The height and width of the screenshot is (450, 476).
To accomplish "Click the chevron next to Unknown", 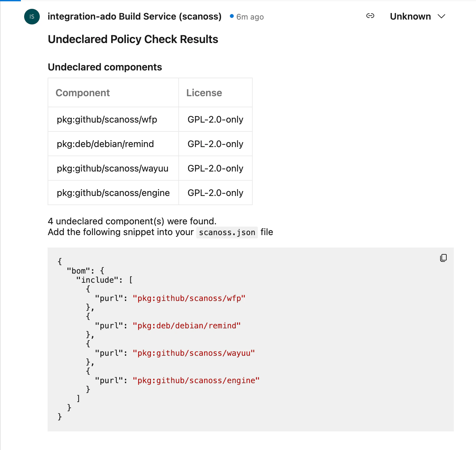I will pos(441,16).
